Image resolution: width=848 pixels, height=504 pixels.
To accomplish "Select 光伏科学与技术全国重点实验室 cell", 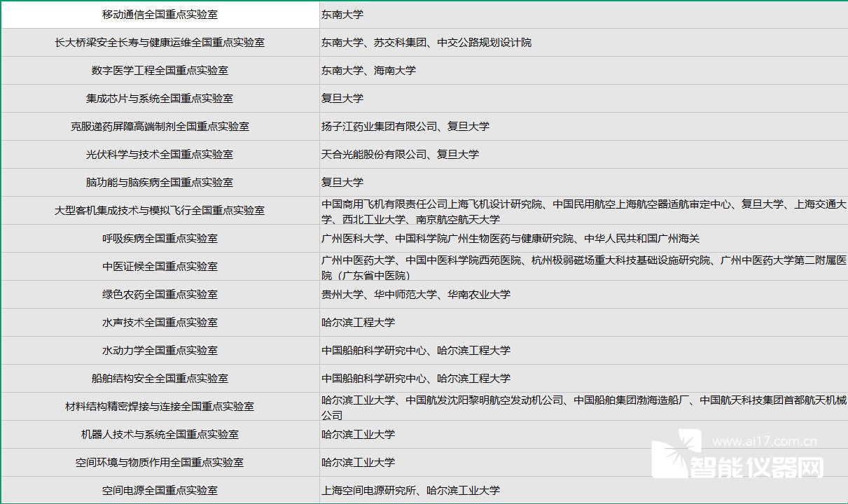I will pyautogui.click(x=160, y=155).
